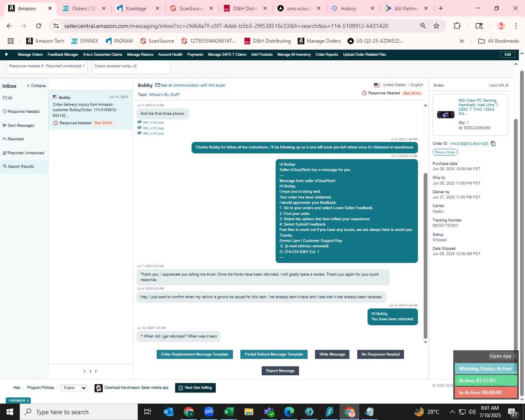The height and width of the screenshot is (420, 525).
Task: Open the browser extensions icon
Action: pyautogui.click(x=457, y=26)
